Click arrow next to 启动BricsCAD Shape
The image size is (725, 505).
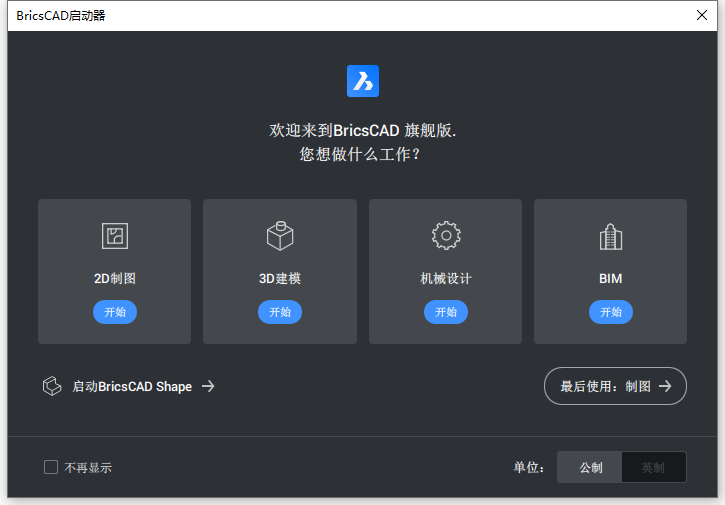coord(208,386)
